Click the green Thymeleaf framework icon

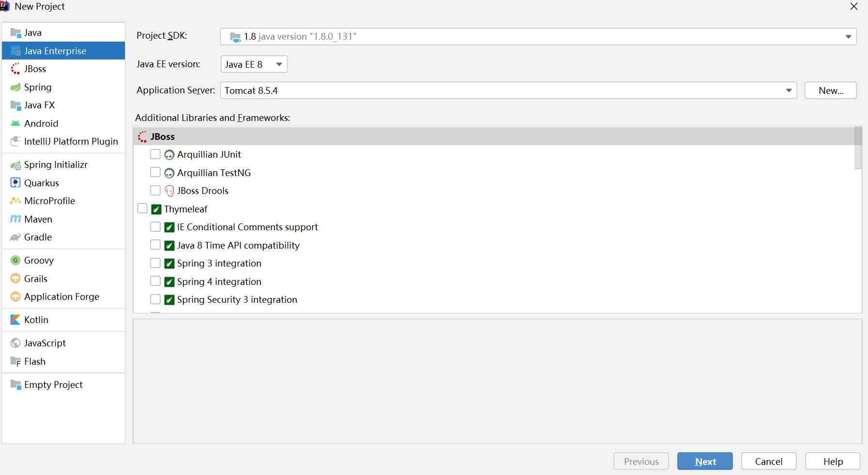[156, 209]
